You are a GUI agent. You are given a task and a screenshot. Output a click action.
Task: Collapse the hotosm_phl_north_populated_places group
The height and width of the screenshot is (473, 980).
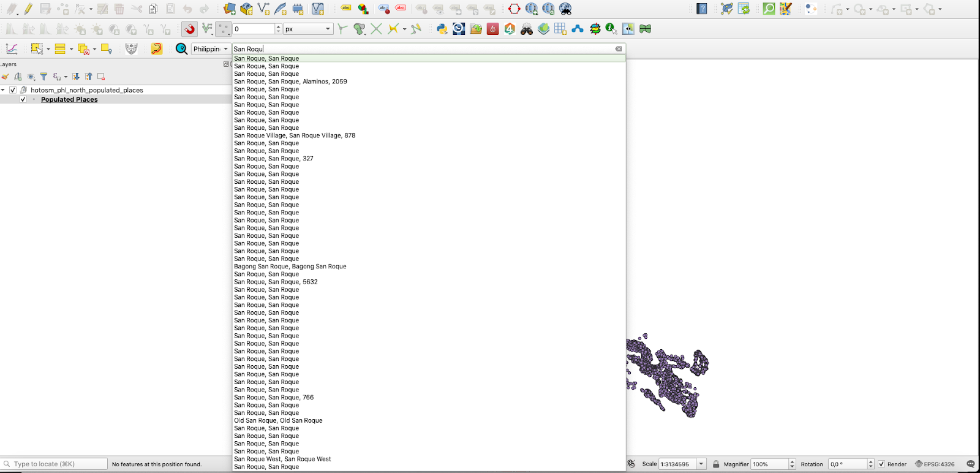pyautogui.click(x=3, y=90)
